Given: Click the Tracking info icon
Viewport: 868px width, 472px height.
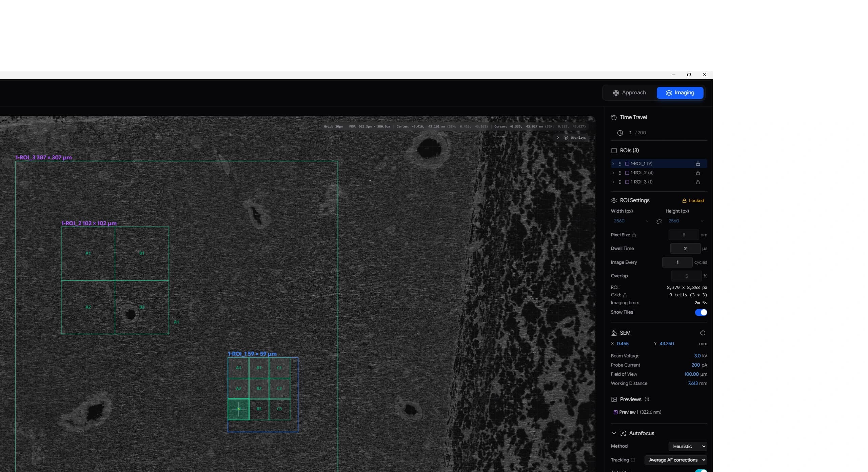Looking at the screenshot, I should [633, 460].
